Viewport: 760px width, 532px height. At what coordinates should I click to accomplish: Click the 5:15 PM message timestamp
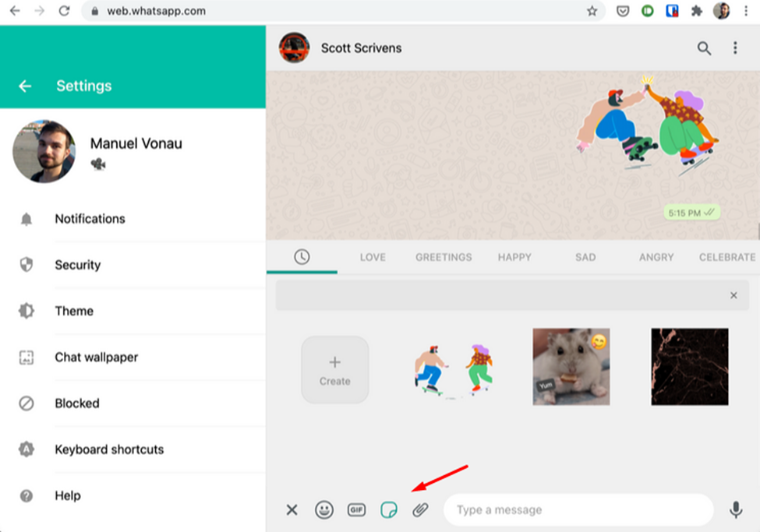coord(684,213)
